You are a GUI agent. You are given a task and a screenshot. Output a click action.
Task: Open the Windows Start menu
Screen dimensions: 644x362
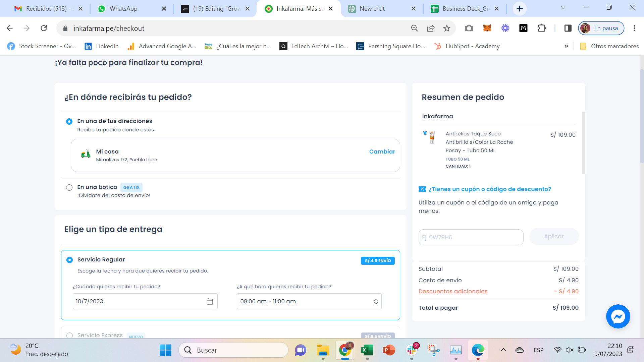point(165,350)
